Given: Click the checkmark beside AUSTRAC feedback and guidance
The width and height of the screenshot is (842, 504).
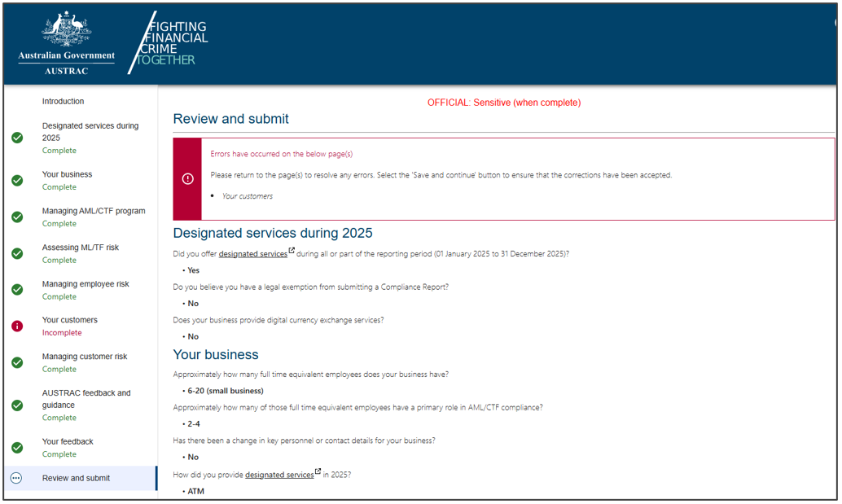Looking at the screenshot, I should click(x=17, y=405).
